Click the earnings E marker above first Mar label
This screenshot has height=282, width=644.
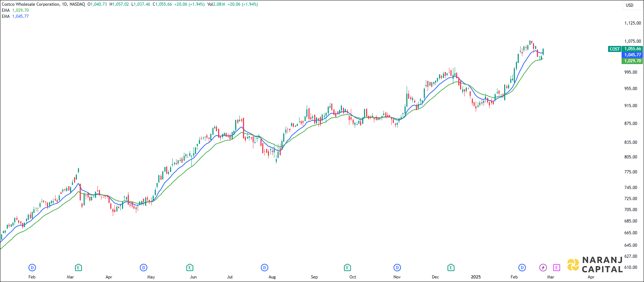78,267
